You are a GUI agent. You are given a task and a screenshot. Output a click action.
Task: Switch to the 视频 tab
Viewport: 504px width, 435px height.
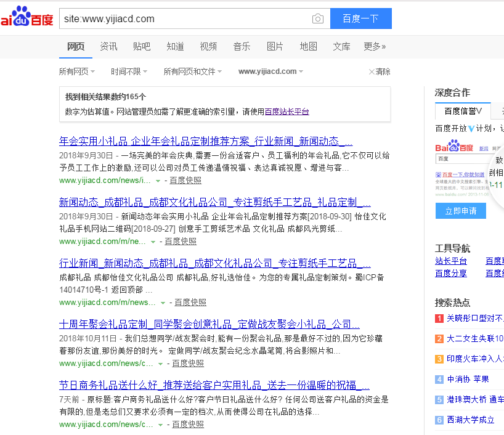click(208, 47)
